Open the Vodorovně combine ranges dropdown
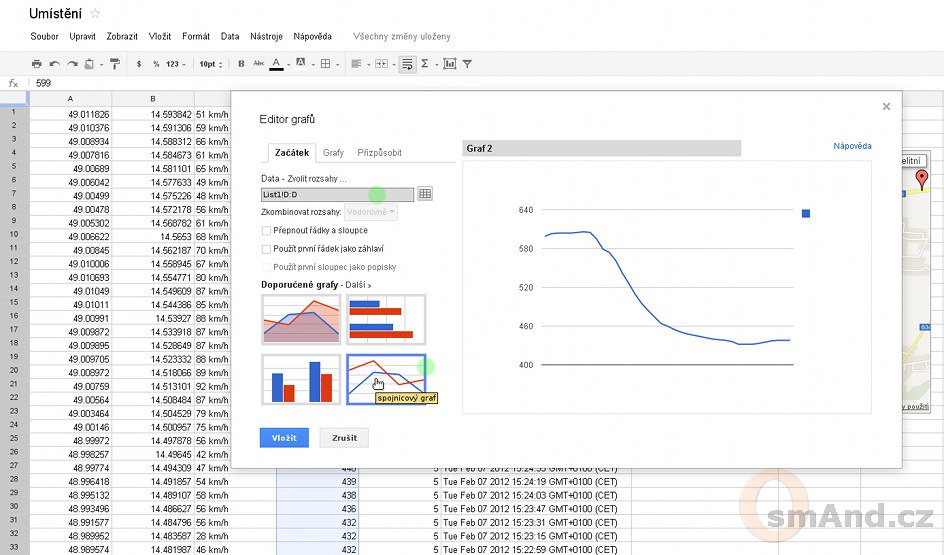Image resolution: width=944 pixels, height=555 pixels. [371, 212]
